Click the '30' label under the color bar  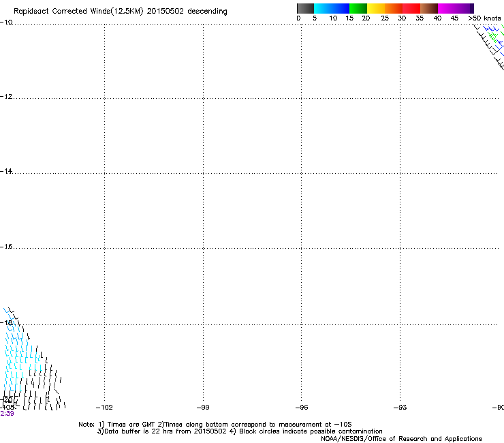click(402, 18)
